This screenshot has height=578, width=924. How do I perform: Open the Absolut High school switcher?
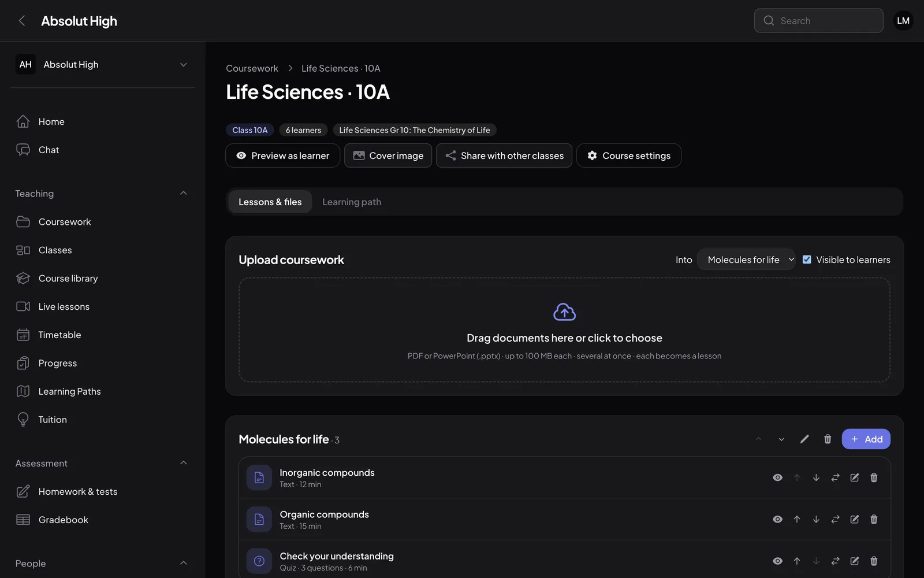pyautogui.click(x=103, y=64)
